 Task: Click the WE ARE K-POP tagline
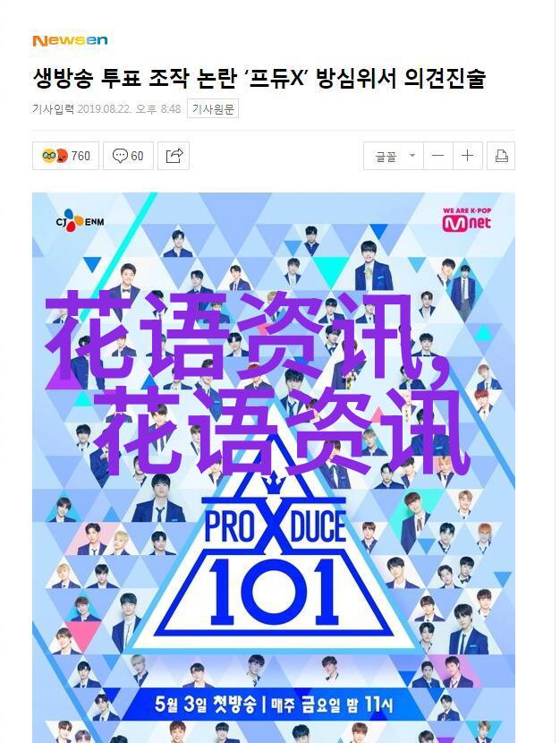point(467,210)
